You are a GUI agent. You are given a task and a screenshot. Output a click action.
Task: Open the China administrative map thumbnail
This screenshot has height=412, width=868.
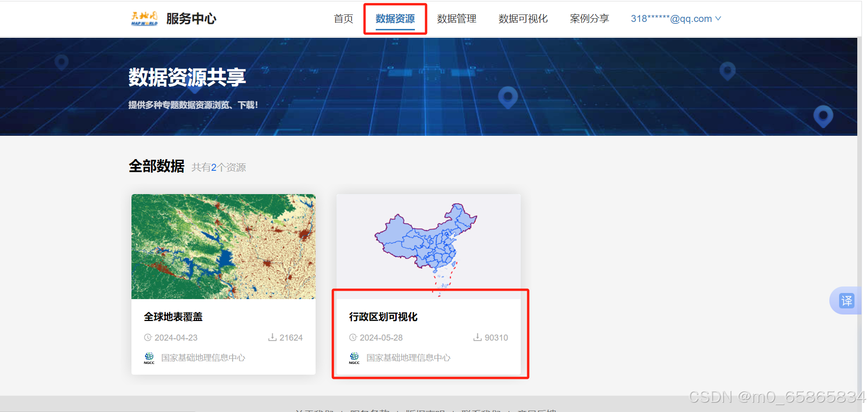coord(428,246)
